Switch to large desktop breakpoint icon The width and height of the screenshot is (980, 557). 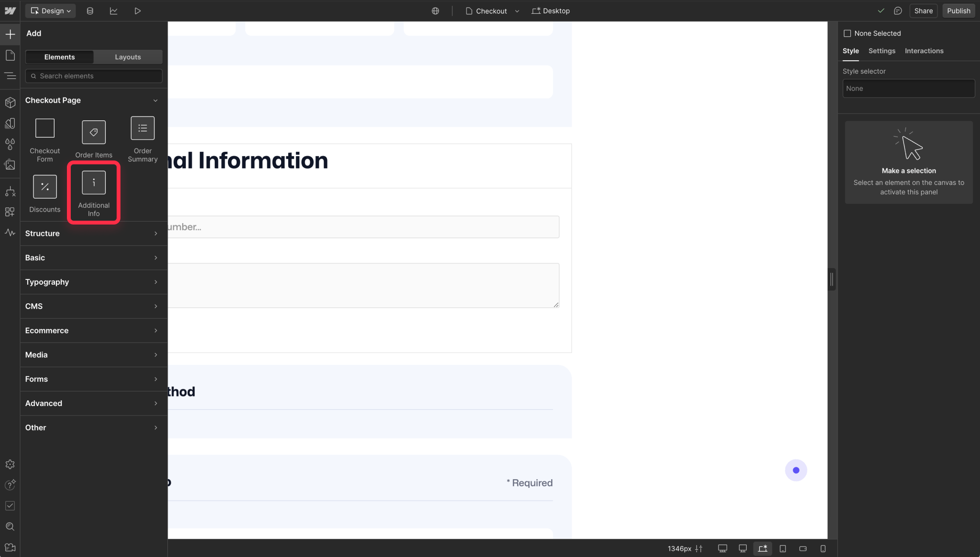click(x=743, y=548)
